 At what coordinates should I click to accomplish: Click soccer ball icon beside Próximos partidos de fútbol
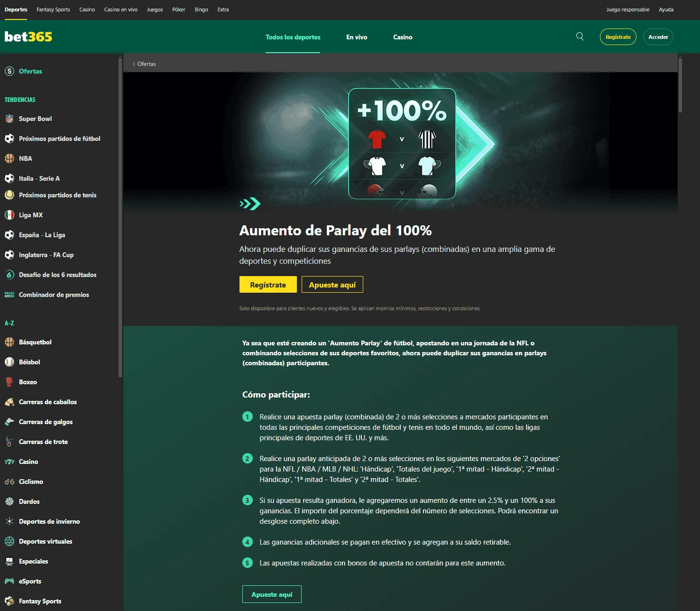coord(9,139)
